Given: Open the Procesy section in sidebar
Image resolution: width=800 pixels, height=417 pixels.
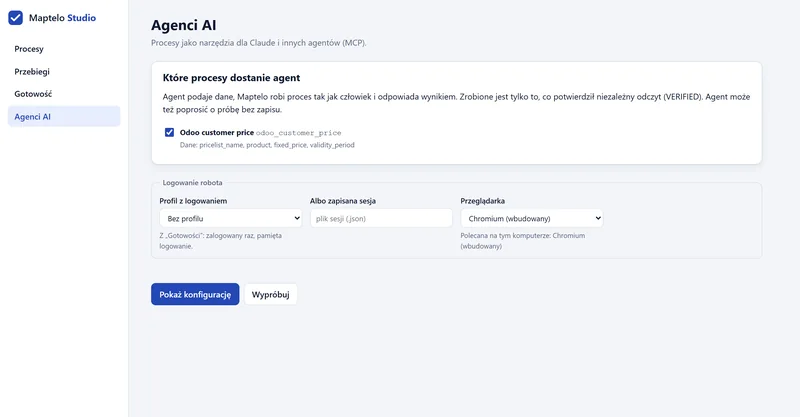Looking at the screenshot, I should tap(64, 49).
